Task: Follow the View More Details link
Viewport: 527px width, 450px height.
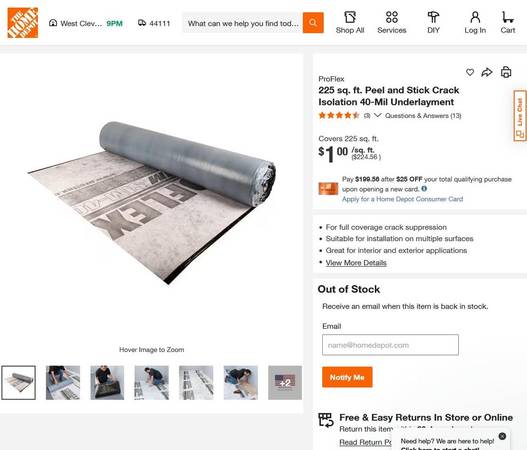Action: pyautogui.click(x=356, y=263)
